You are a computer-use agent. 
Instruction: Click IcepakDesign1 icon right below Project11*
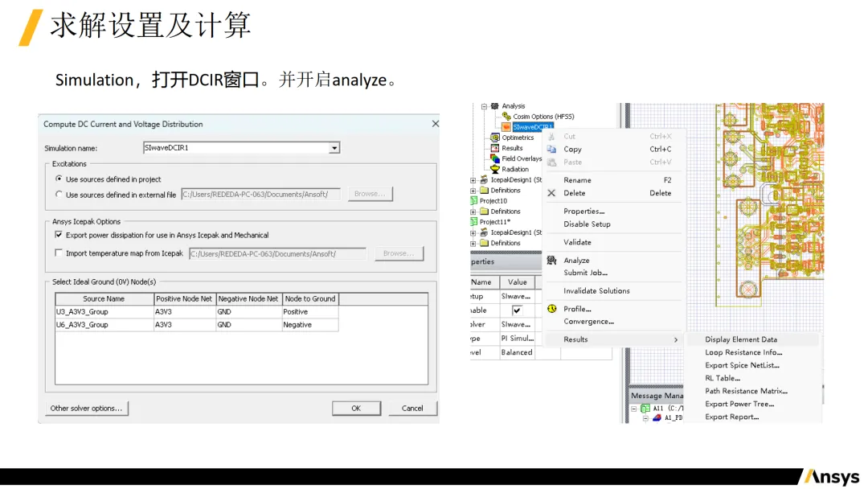point(484,232)
